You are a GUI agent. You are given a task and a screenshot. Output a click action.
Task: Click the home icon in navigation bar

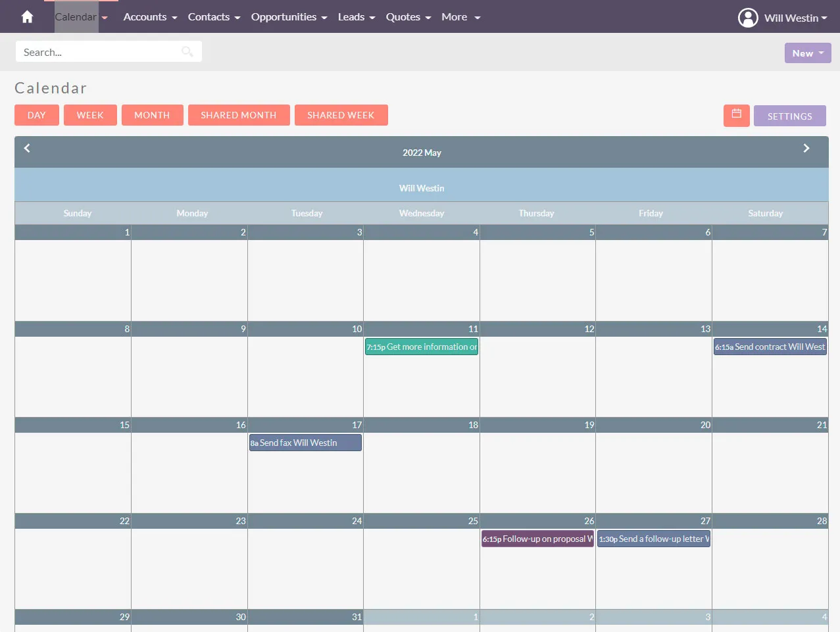coord(27,17)
